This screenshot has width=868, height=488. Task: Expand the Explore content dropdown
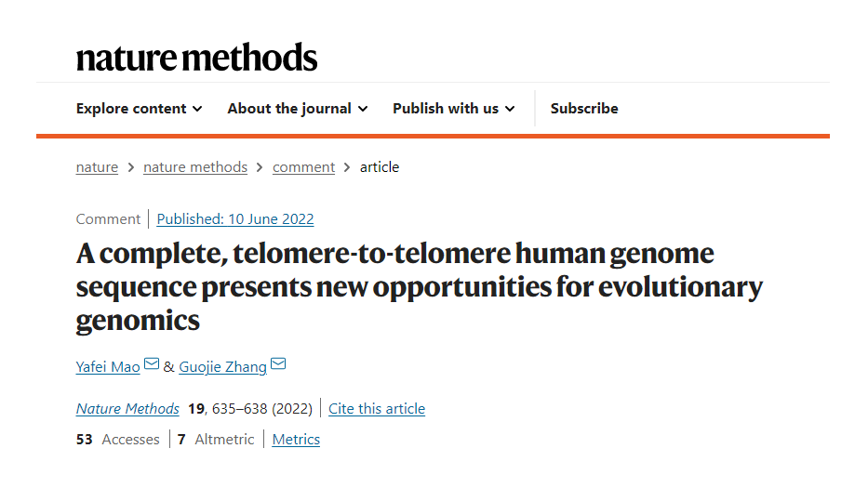click(x=139, y=109)
